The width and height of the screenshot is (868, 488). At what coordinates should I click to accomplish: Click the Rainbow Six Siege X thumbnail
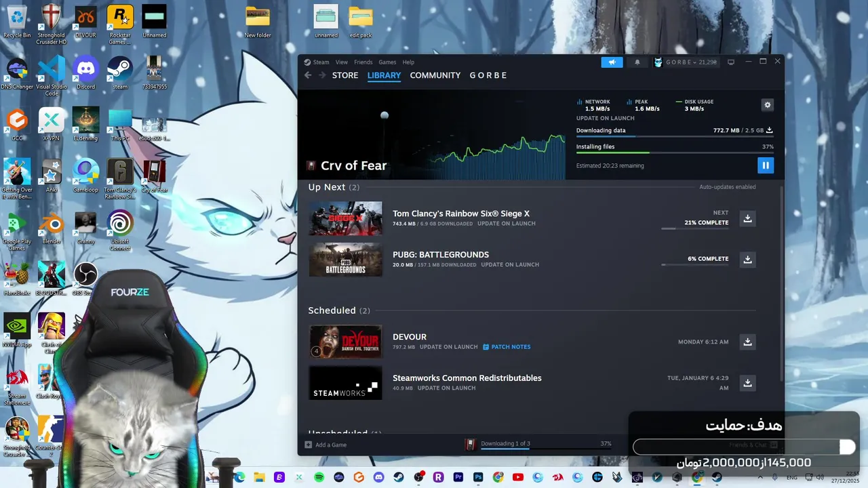pos(346,218)
